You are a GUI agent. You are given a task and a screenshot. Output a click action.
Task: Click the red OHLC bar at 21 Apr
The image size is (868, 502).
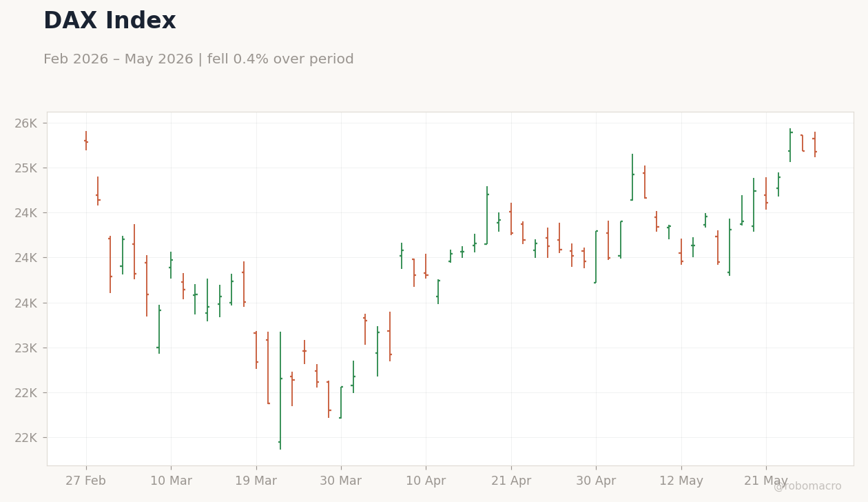pos(511,219)
